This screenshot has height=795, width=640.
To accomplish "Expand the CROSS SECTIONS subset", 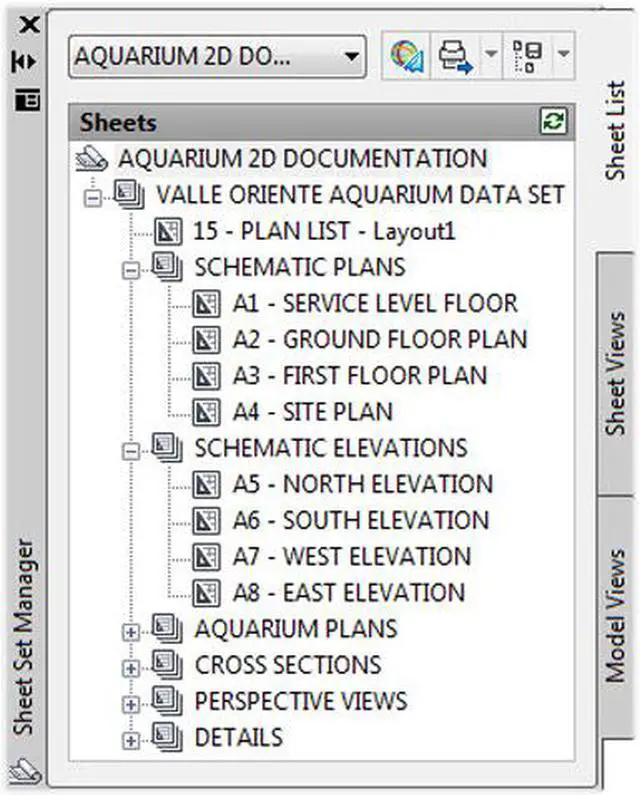I will [129, 667].
